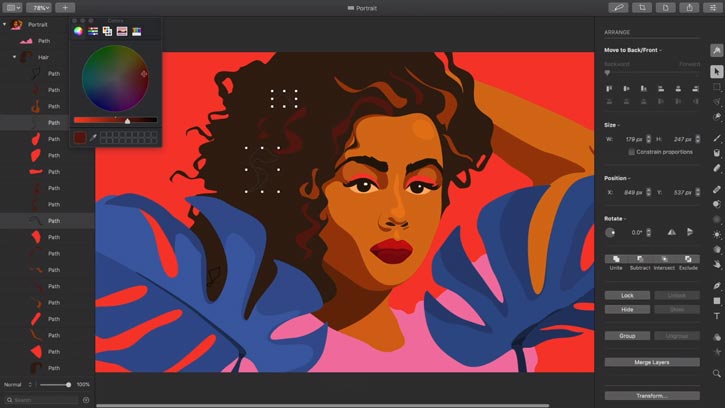Select the Shape (square) tool
725x408 pixels.
pyautogui.click(x=717, y=301)
